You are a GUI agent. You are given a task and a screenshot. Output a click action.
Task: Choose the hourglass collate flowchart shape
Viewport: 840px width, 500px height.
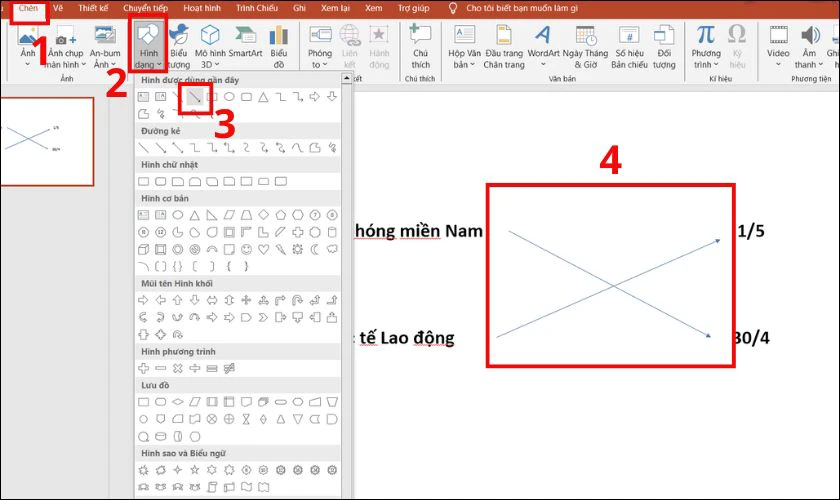click(x=246, y=419)
